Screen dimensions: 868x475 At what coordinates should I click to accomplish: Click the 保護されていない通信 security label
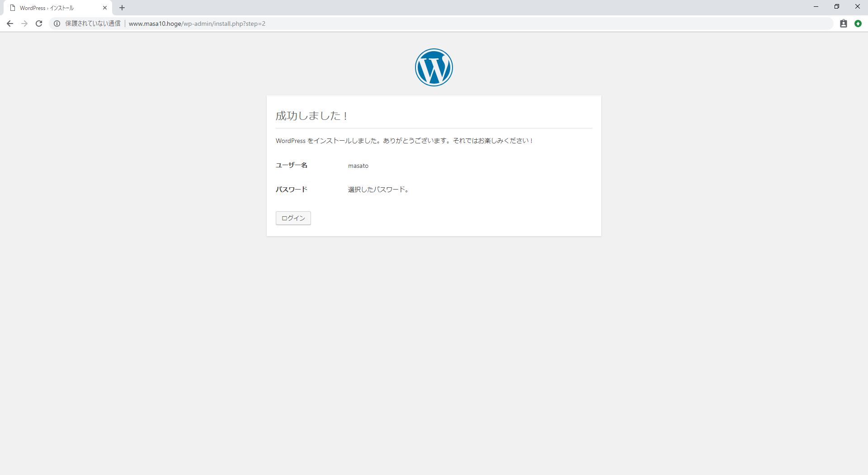click(x=93, y=24)
